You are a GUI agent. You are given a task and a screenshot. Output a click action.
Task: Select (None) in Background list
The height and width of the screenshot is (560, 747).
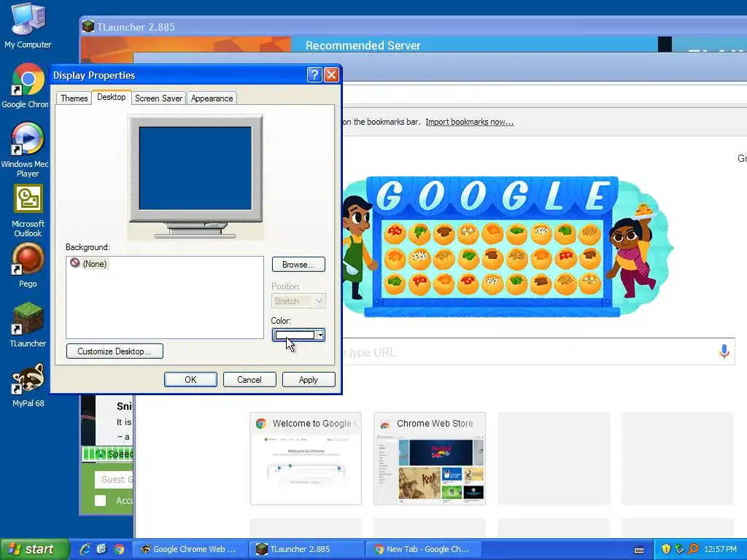click(x=89, y=263)
